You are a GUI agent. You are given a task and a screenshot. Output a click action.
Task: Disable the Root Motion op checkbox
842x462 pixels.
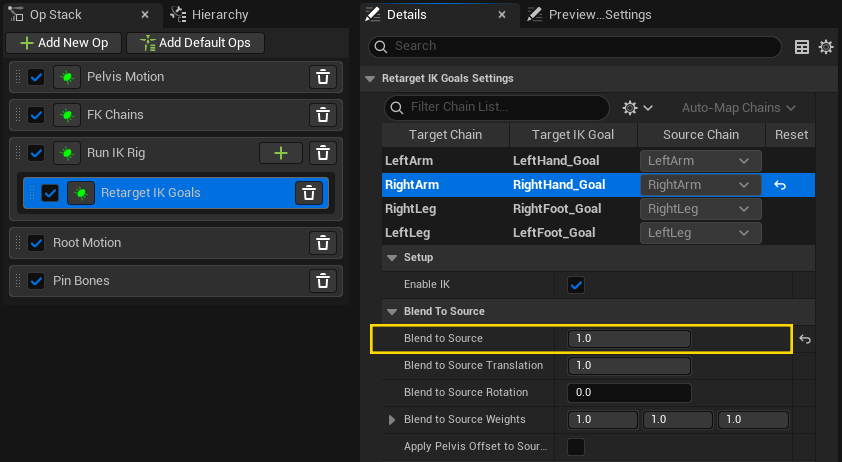(x=36, y=243)
